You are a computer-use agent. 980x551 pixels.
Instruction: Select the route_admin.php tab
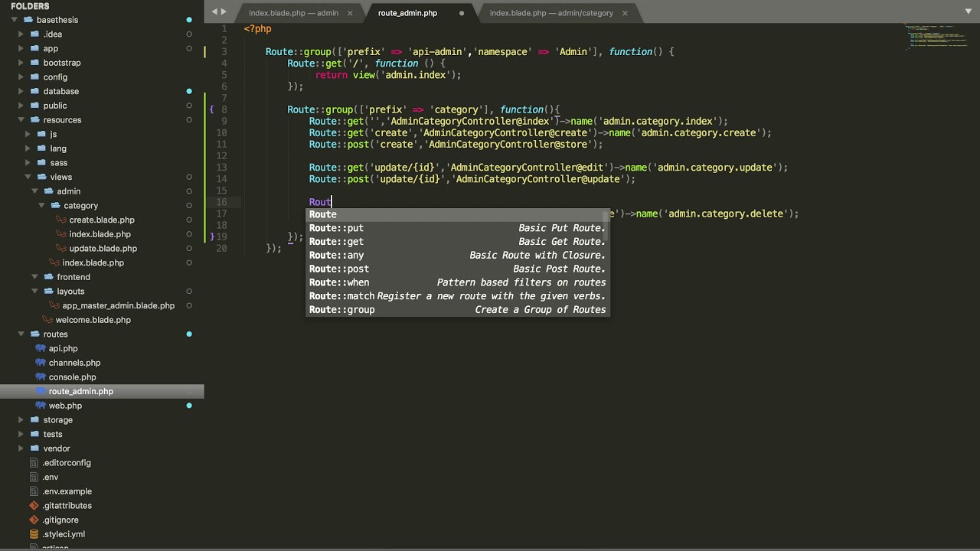point(407,13)
